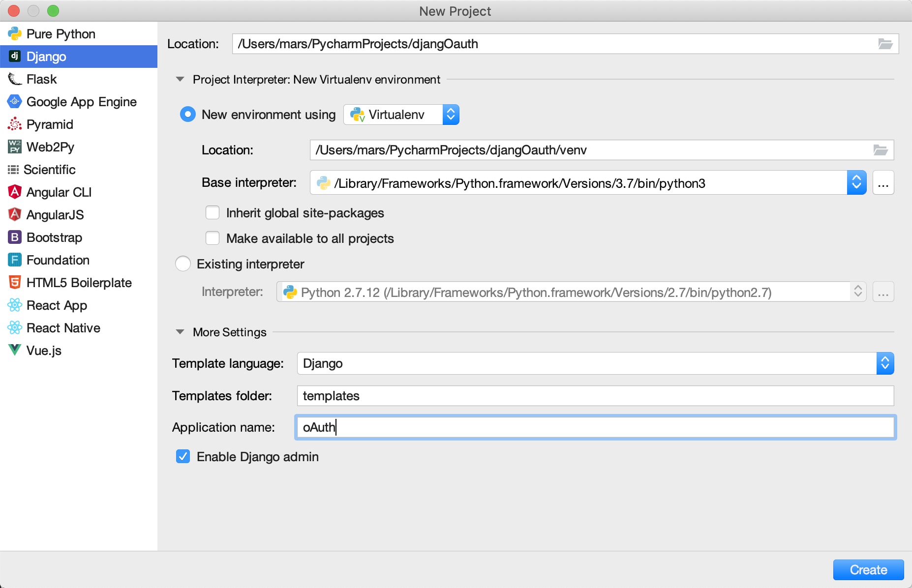912x588 pixels.
Task: Click the Angular CLI shield icon
Action: click(15, 192)
